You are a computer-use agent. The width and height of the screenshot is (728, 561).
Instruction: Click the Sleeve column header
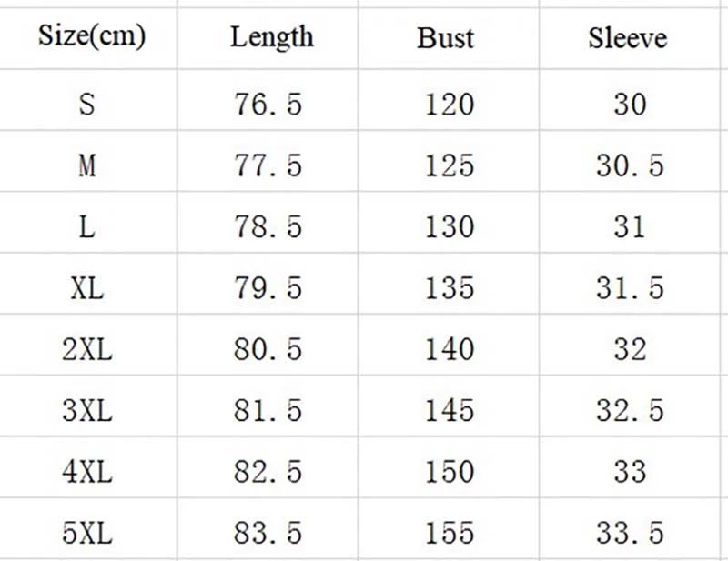627,38
